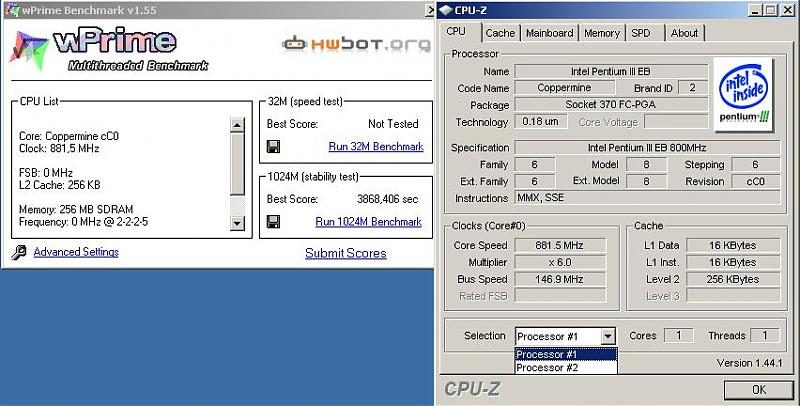This screenshot has width=800, height=406.
Task: Click the Core: Coppermine cC0 line in CPU List
Action: coord(68,136)
